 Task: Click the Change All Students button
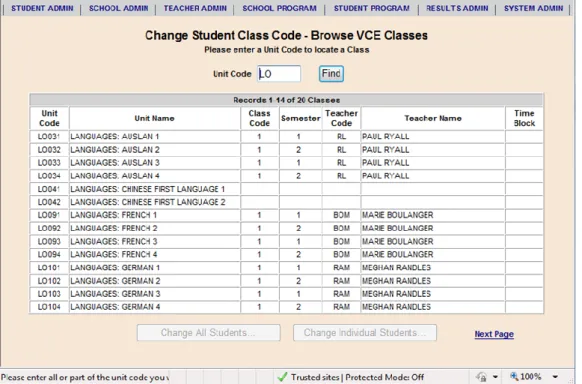(208, 332)
